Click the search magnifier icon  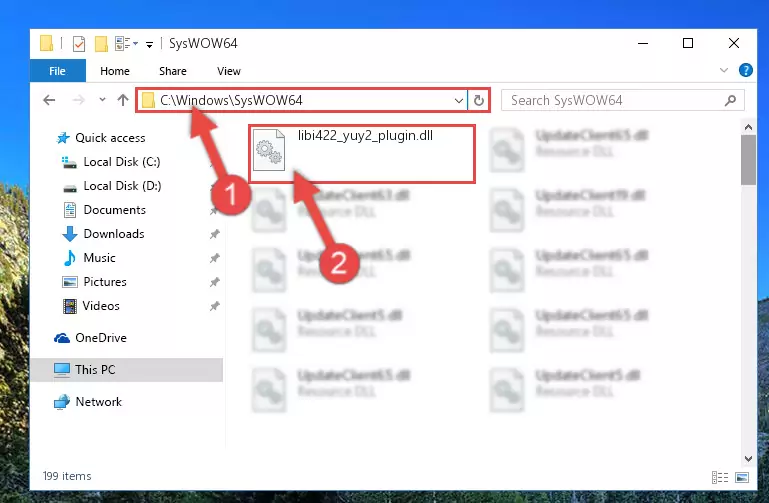click(730, 101)
